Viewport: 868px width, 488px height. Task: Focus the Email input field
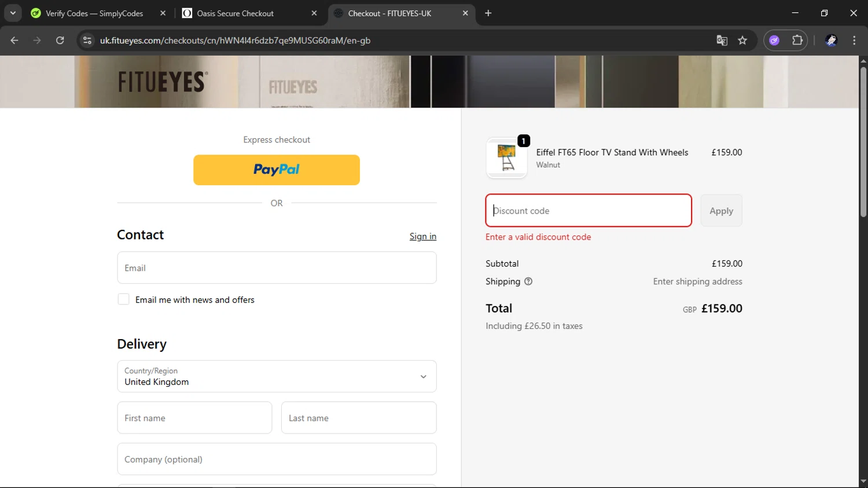click(277, 267)
